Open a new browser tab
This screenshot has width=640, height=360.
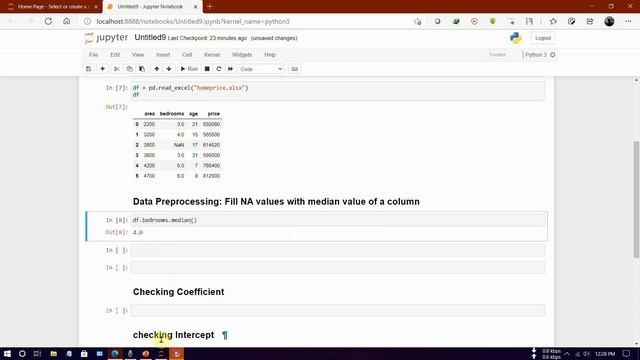pyautogui.click(x=209, y=7)
